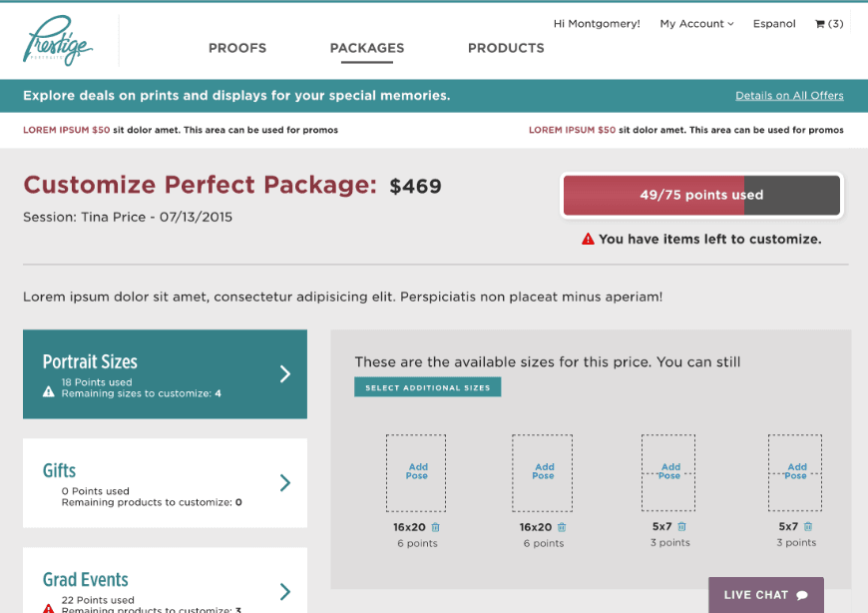Open the Packages navigation tab

367,48
